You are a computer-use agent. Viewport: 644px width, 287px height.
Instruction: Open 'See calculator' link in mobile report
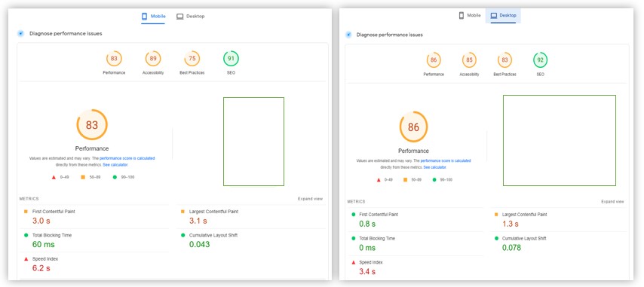pyautogui.click(x=115, y=165)
